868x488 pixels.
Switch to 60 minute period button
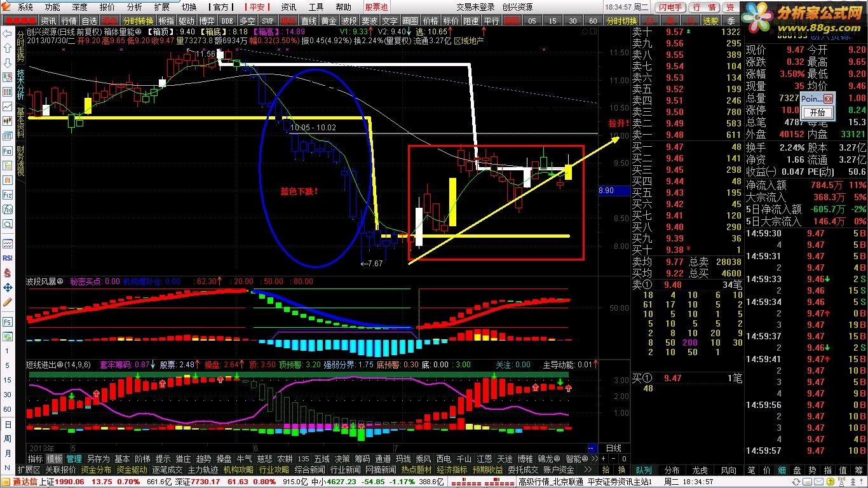593,21
